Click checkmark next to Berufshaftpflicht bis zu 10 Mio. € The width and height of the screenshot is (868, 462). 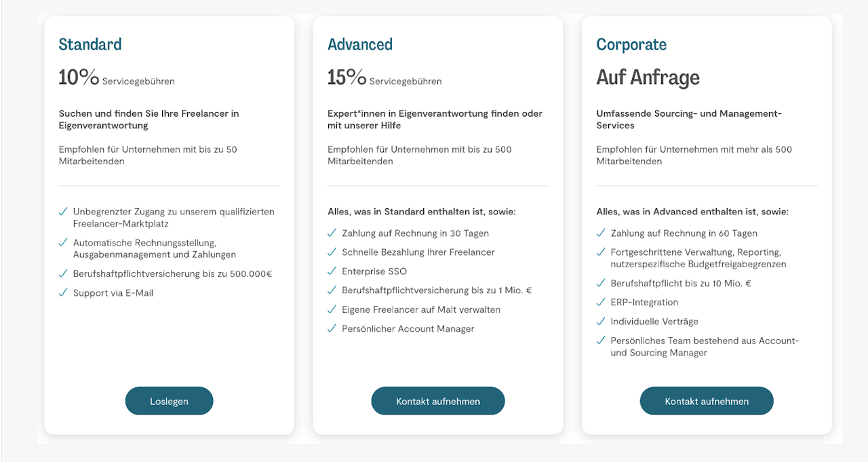point(601,283)
